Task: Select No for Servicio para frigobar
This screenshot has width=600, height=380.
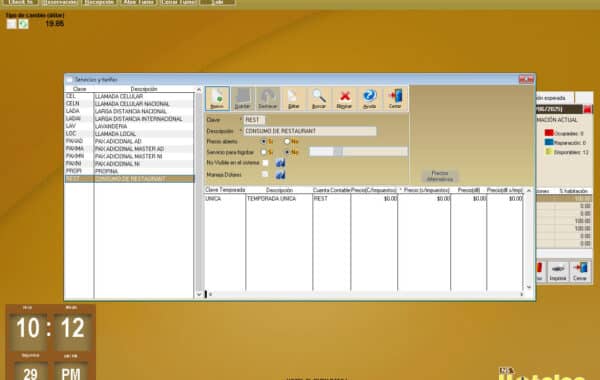Action: 287,152
